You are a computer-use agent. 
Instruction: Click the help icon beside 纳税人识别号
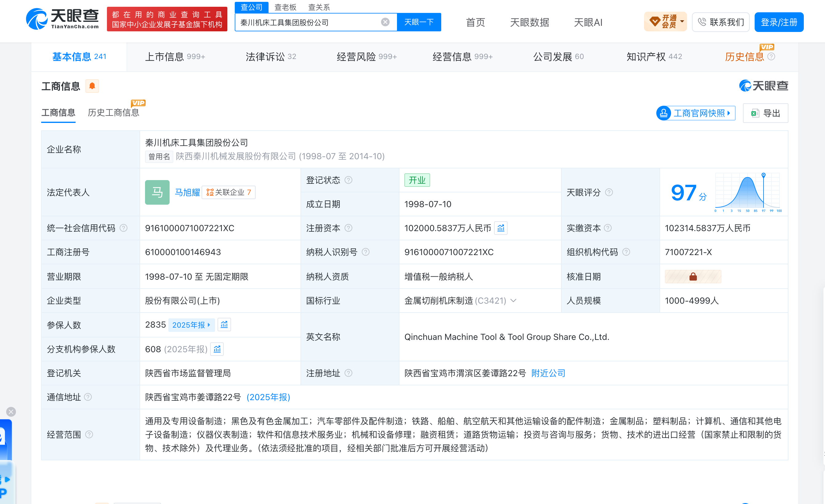[x=366, y=252]
